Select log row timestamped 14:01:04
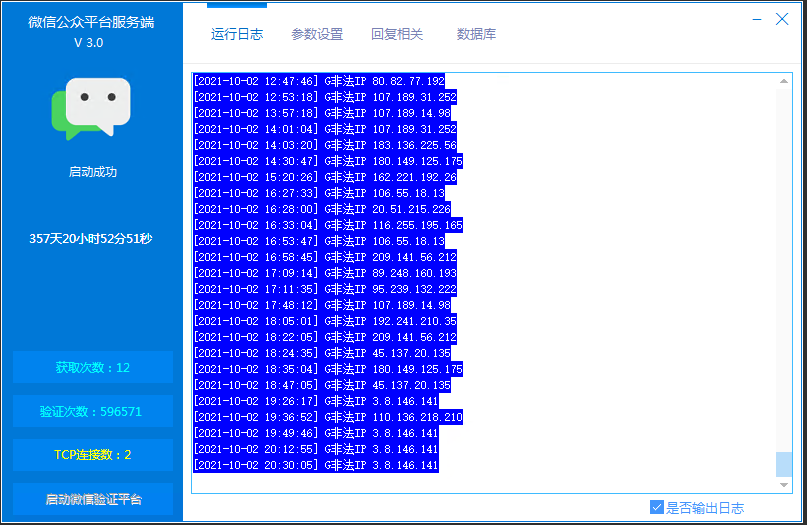The height and width of the screenshot is (525, 807). 325,129
